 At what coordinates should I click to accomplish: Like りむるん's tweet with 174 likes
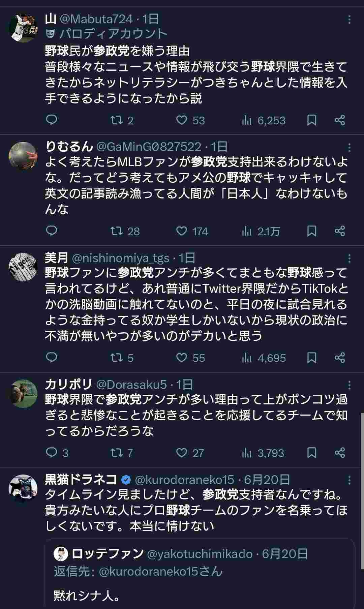[x=182, y=231]
